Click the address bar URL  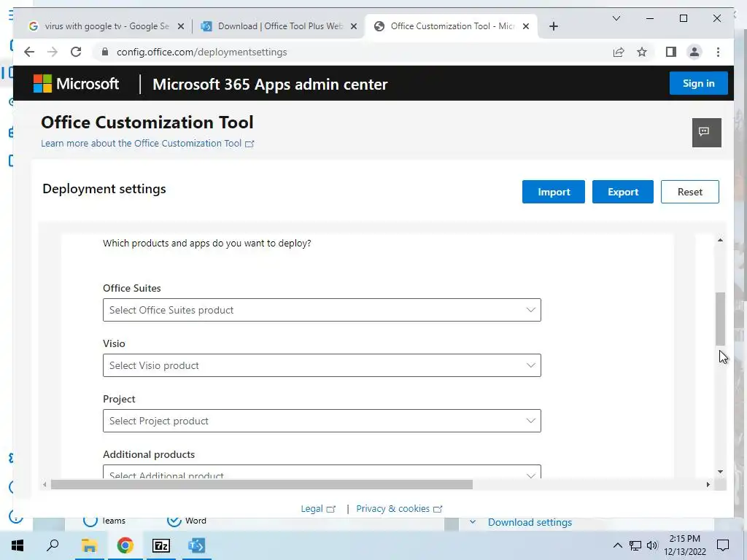coord(201,52)
